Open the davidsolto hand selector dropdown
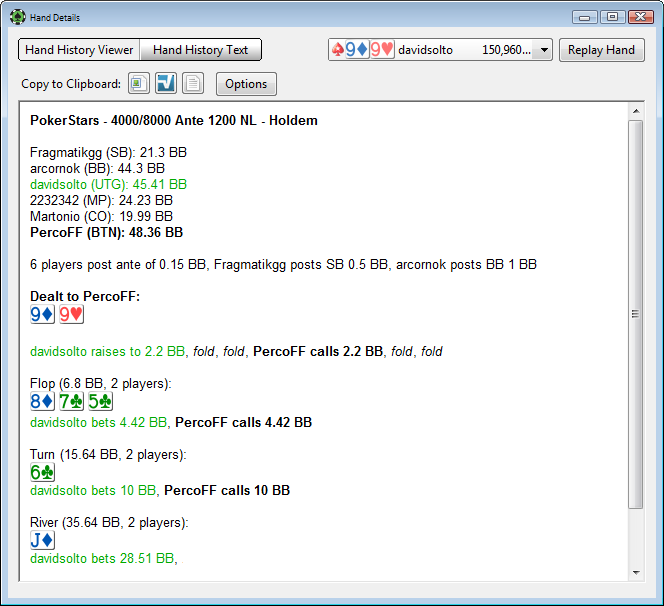664x606 pixels. [x=440, y=50]
